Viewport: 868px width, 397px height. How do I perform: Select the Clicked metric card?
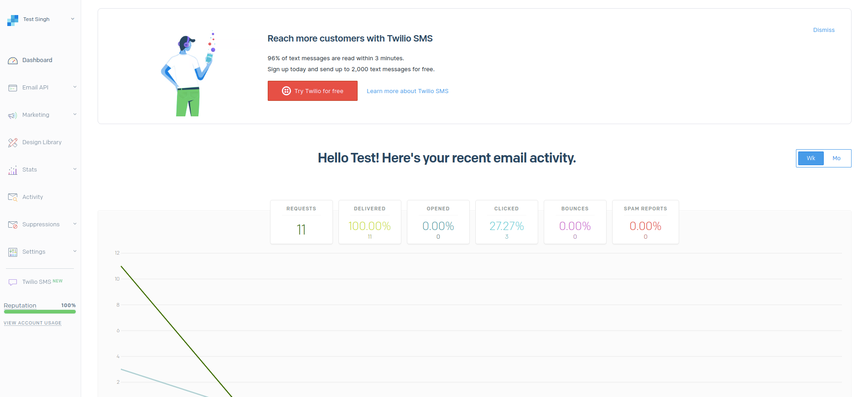click(506, 222)
